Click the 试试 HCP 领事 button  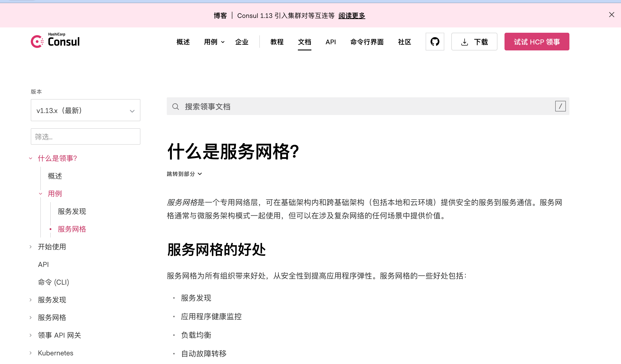tap(536, 42)
